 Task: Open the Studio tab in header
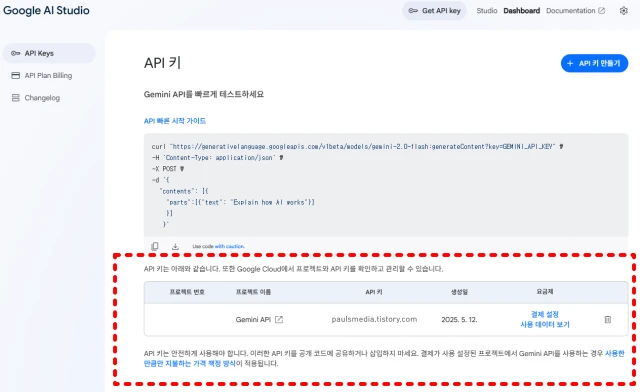(487, 11)
